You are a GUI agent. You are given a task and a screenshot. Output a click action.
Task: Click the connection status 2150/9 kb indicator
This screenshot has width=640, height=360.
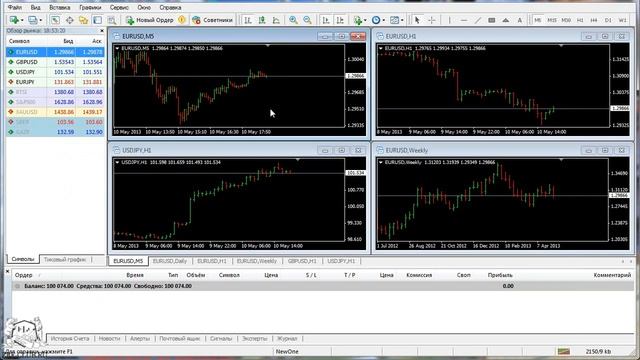point(598,351)
